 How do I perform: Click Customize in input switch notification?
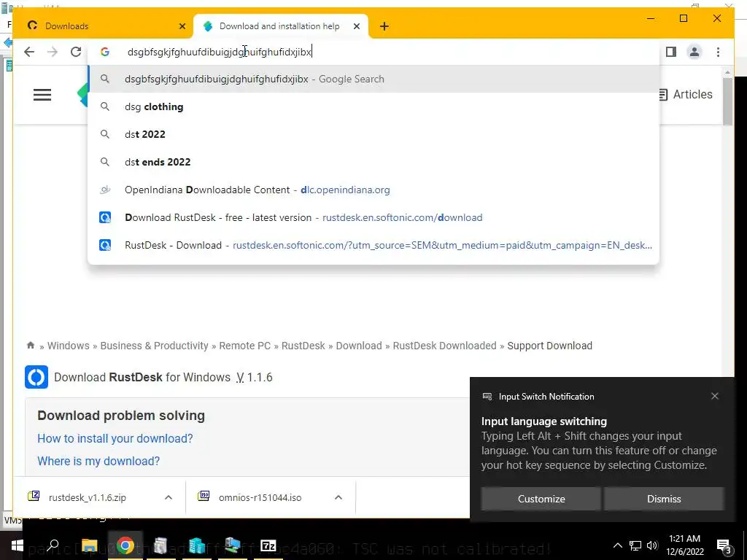pos(541,499)
